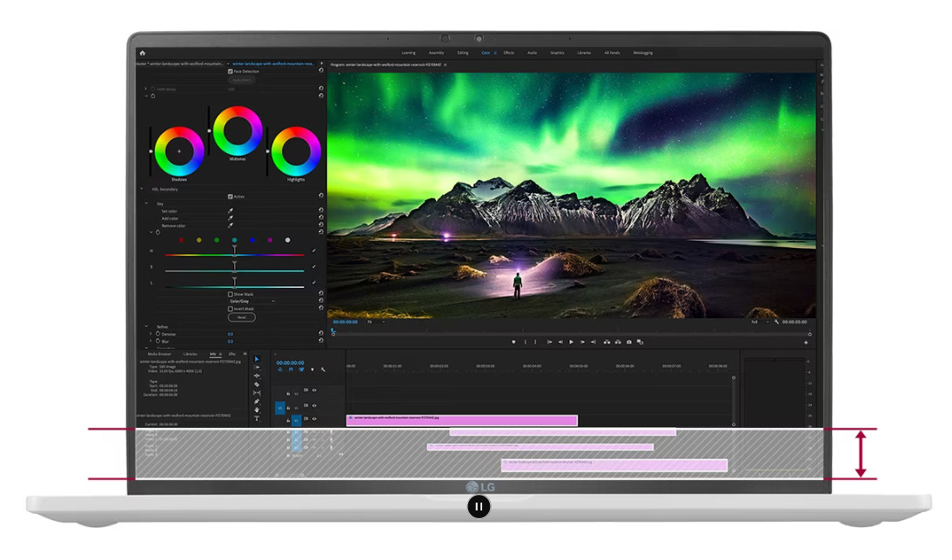The image size is (952, 560).
Task: Expand the Denoise parameter
Action: point(151,334)
